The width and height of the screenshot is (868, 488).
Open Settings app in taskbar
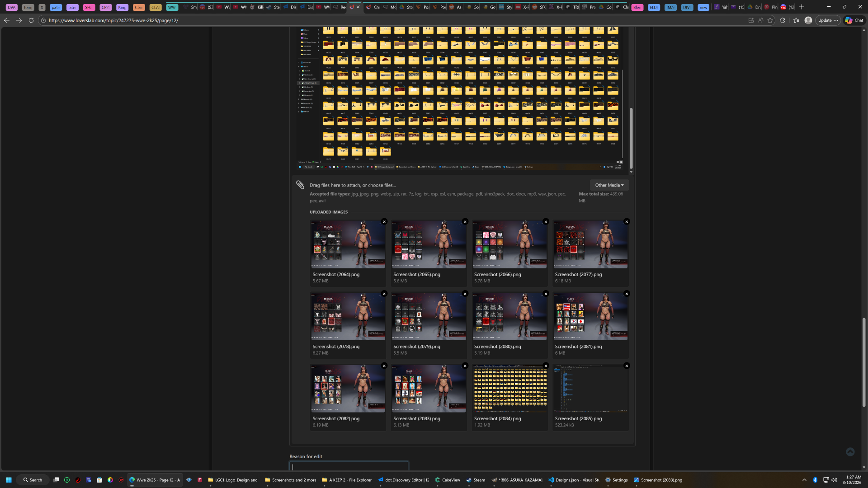617,480
